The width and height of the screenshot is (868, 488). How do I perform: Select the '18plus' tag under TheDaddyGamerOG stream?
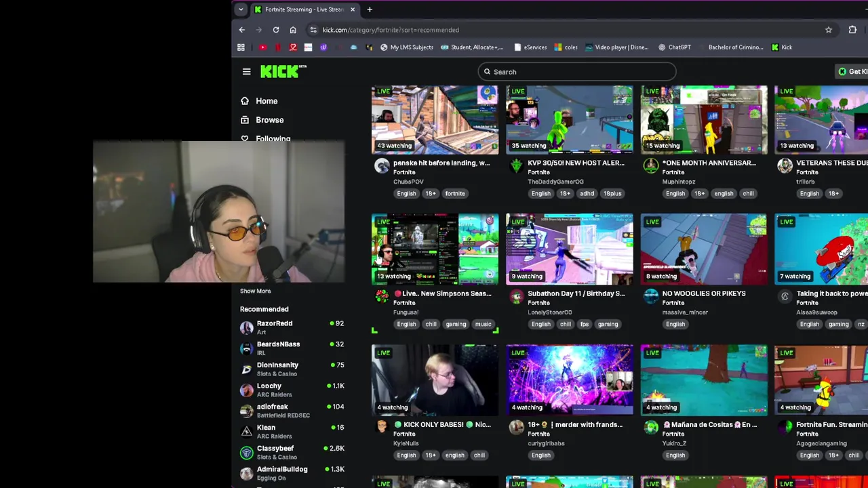pyautogui.click(x=612, y=194)
